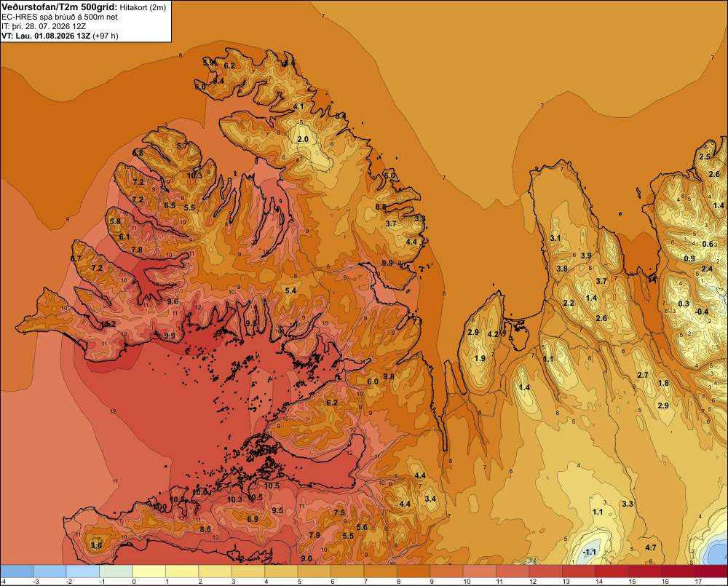Viewport: 728px width, 586px height.
Task: Click legend swatch between -4 and -3
Action: [x=17, y=571]
